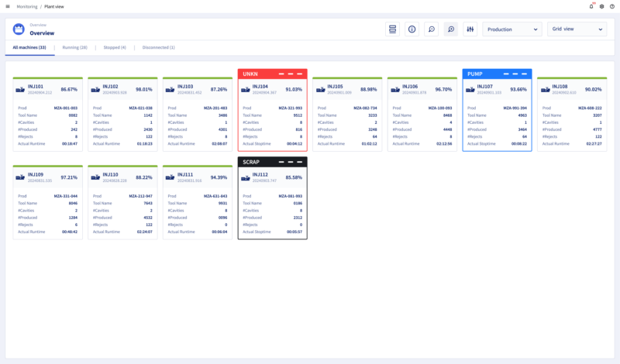The height and width of the screenshot is (364, 620).
Task: Click INJ111 product MZA-631-843
Action: point(215,196)
